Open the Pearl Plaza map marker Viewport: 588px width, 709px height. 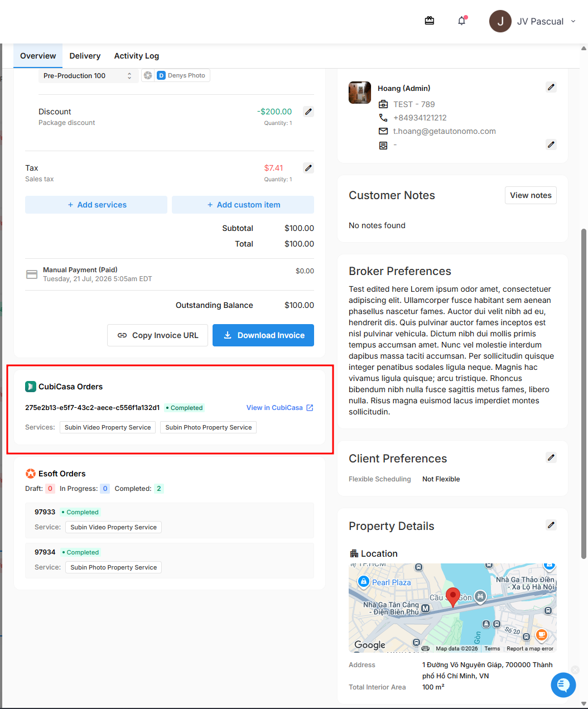click(x=364, y=582)
